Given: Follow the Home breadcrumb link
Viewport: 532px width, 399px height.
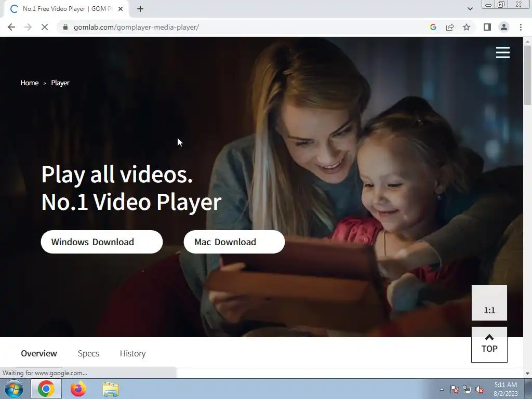Looking at the screenshot, I should click(x=30, y=83).
